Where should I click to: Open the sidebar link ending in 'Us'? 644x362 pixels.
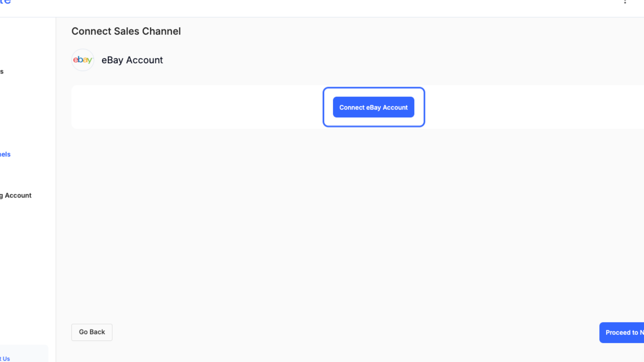(x=5, y=358)
